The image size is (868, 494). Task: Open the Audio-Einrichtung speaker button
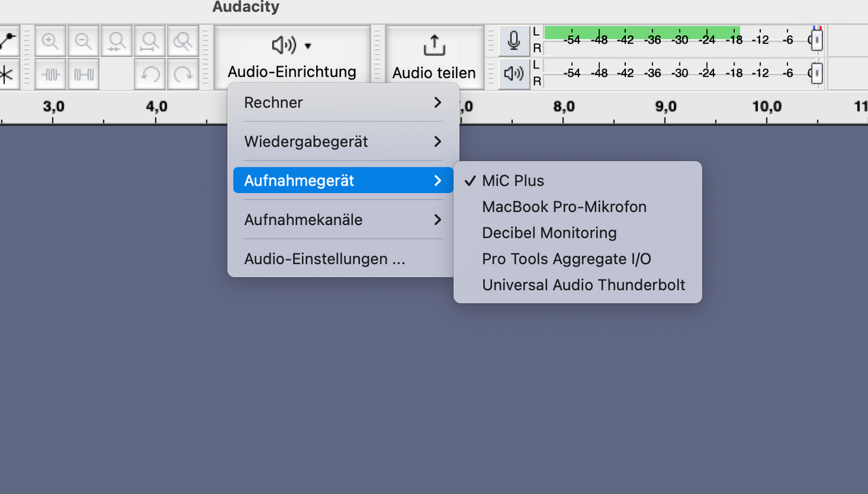[292, 57]
